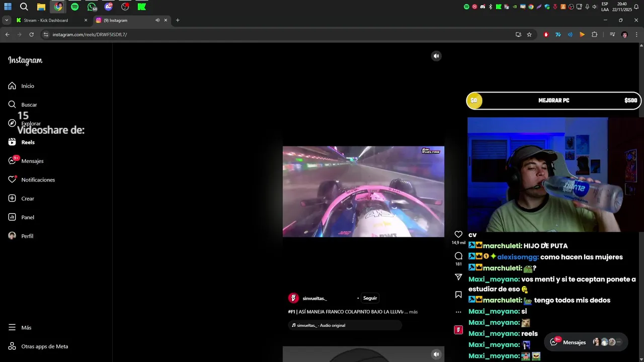Open system volume speaker control
Viewport: 644px width, 362px height.
pos(595,7)
